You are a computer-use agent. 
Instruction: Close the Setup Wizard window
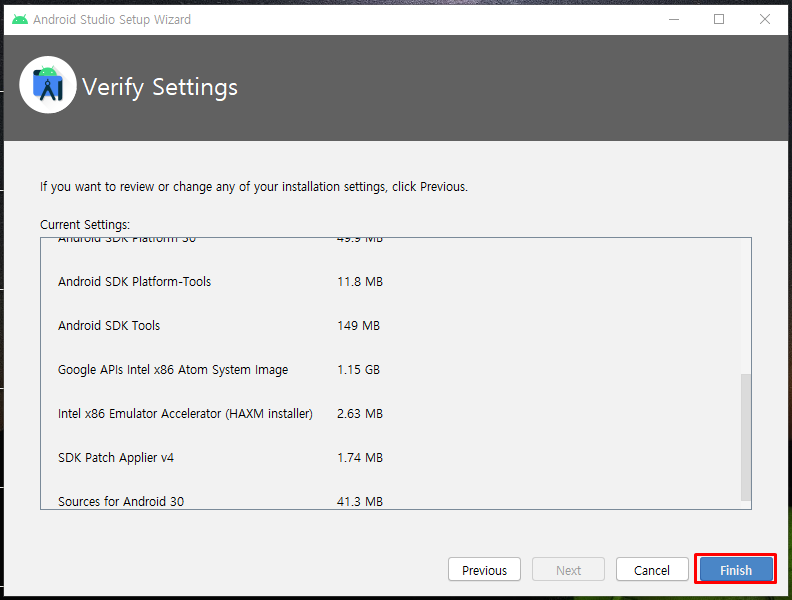coord(765,19)
